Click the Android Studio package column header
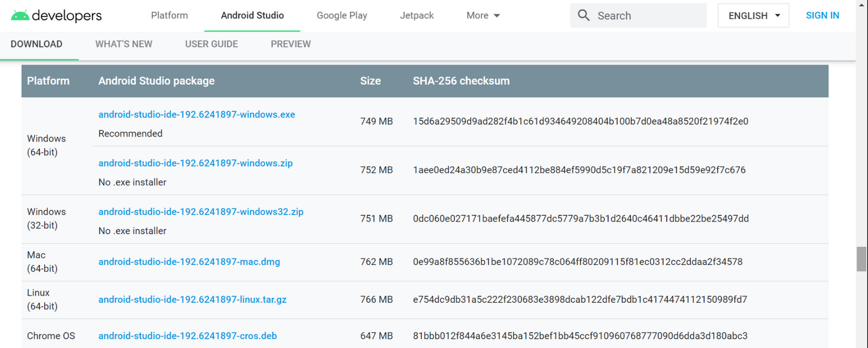The width and height of the screenshot is (868, 348). (157, 81)
